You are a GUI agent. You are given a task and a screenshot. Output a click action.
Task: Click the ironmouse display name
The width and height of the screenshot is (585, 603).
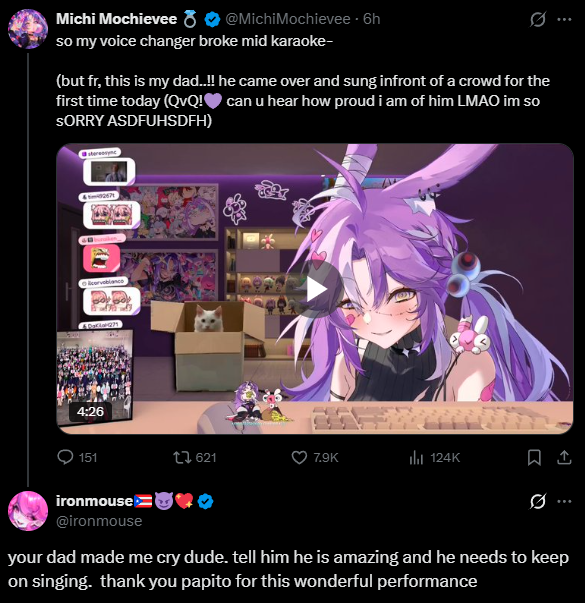coord(94,501)
